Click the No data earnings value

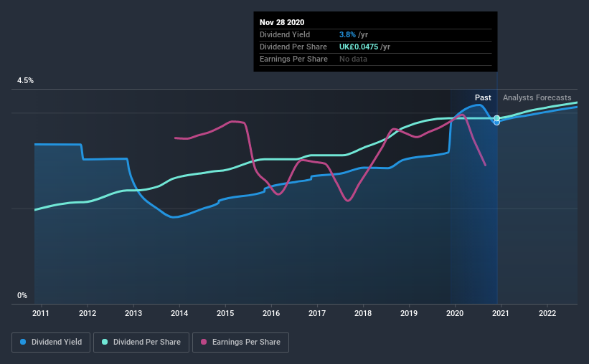[x=353, y=59]
